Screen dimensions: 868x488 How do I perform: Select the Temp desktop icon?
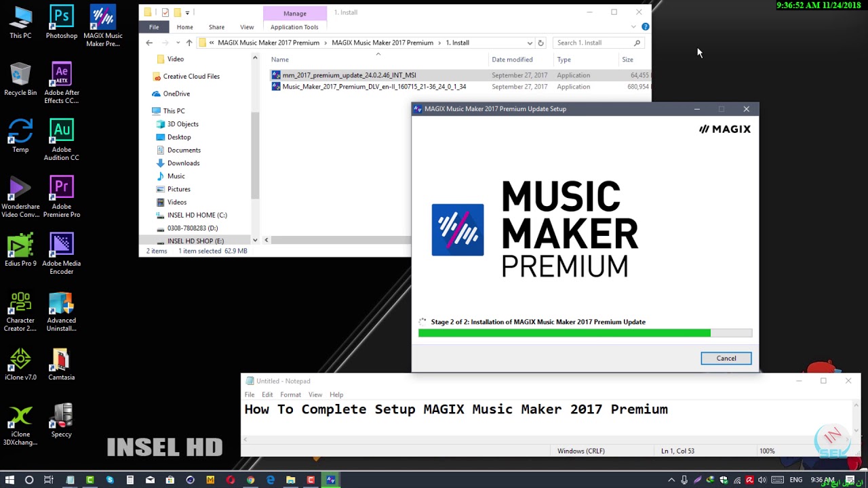point(20,136)
